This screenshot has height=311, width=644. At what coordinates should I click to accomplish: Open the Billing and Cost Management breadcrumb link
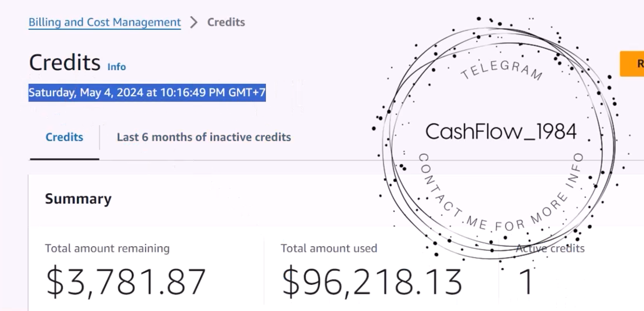105,23
